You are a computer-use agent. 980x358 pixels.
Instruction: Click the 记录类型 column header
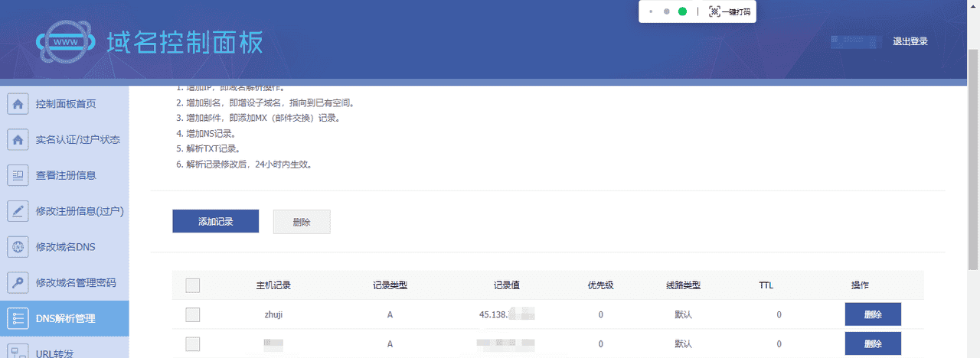click(390, 285)
